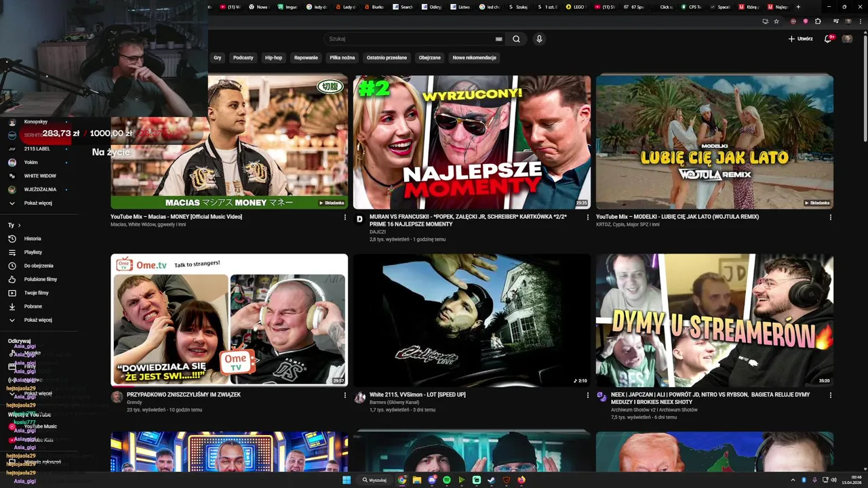
Task: Click the DAJCZI channel name
Action: pyautogui.click(x=378, y=232)
